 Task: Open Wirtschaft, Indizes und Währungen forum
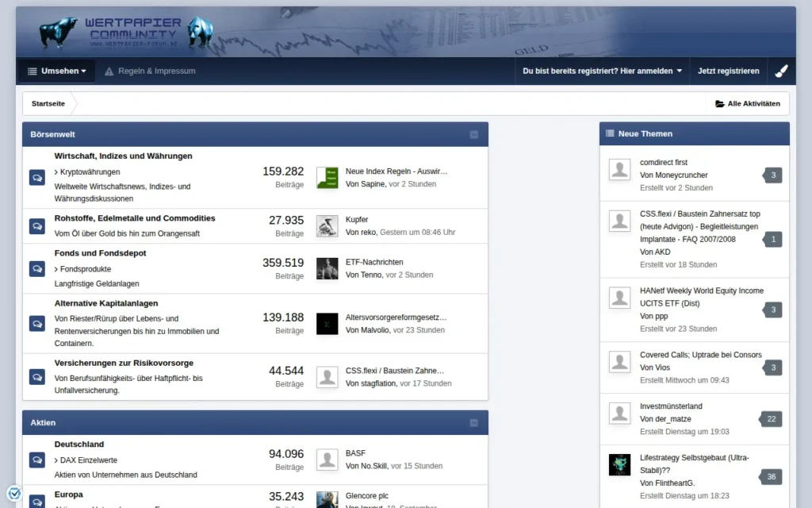click(x=123, y=156)
